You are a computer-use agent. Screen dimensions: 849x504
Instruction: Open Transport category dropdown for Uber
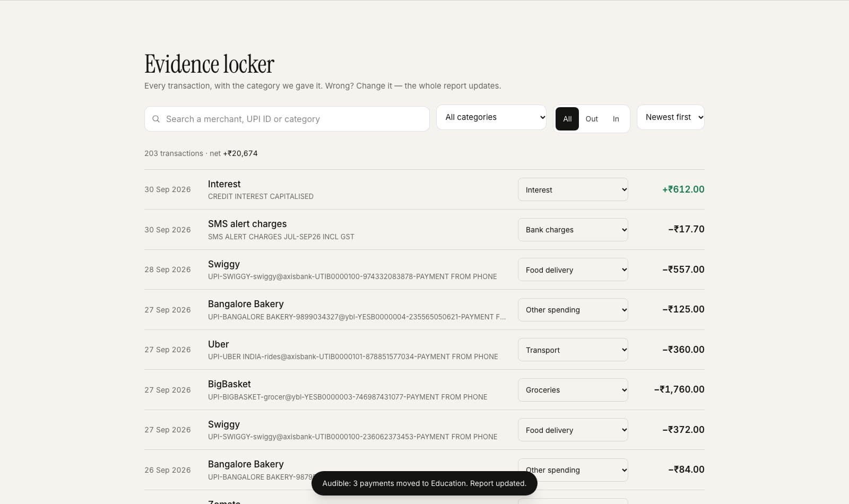pyautogui.click(x=573, y=350)
